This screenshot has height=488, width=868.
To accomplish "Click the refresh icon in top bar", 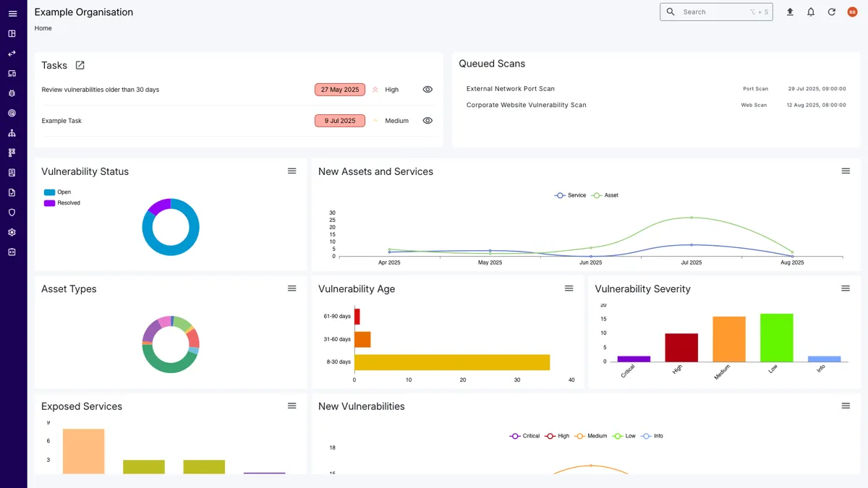I will (832, 12).
